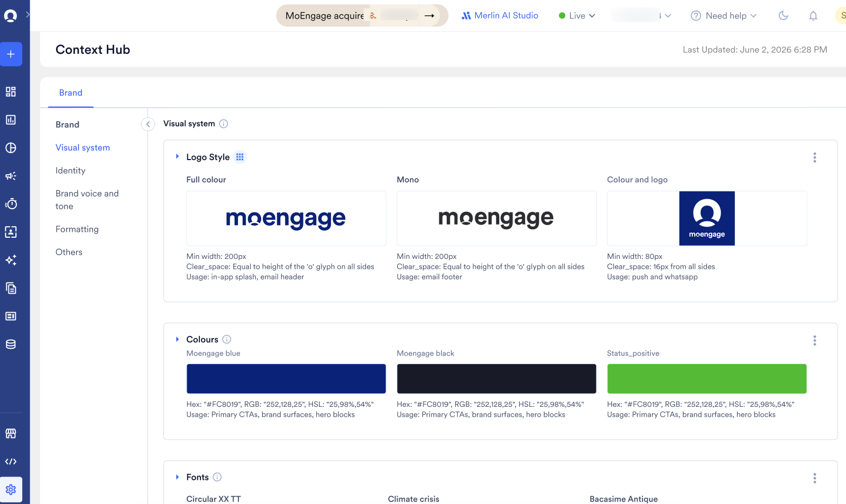The height and width of the screenshot is (504, 846).
Task: Open Merlin AI Studio link
Action: tap(500, 16)
